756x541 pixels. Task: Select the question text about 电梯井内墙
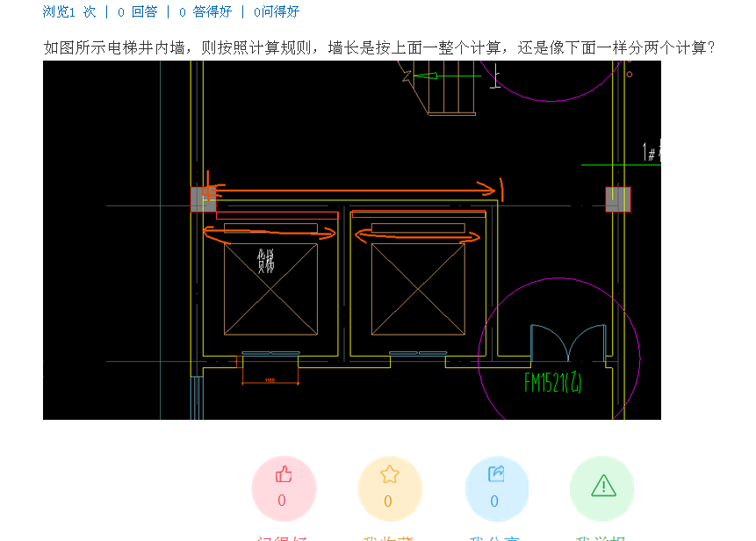click(379, 47)
